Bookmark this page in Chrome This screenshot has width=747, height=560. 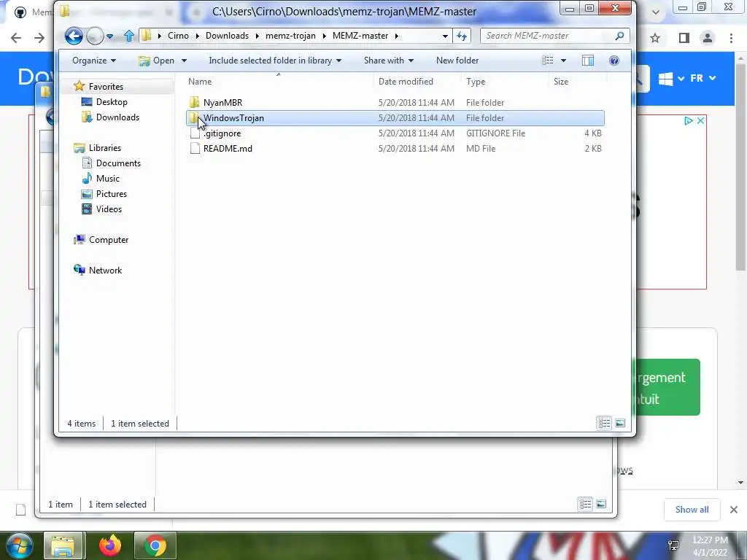point(655,38)
